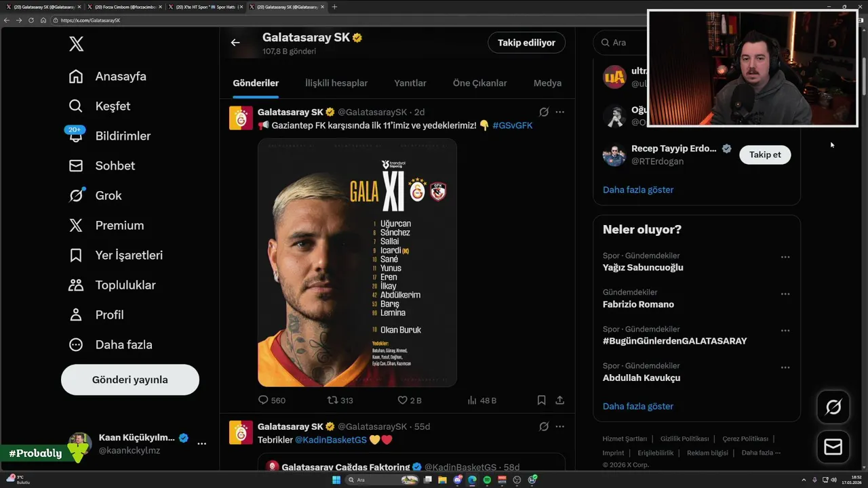Open Anasayfa home page
This screenshot has height=488, width=868.
[108, 77]
